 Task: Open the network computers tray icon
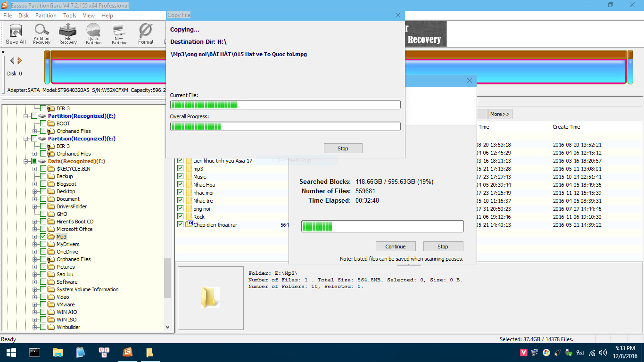[535, 353]
